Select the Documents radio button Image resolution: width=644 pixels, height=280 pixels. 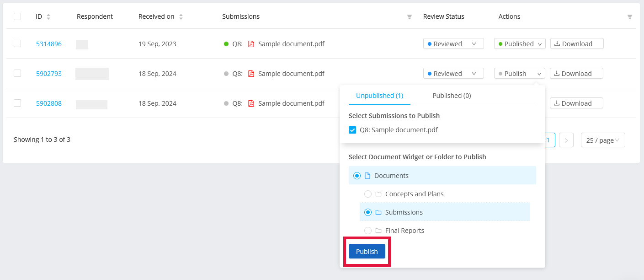(357, 176)
